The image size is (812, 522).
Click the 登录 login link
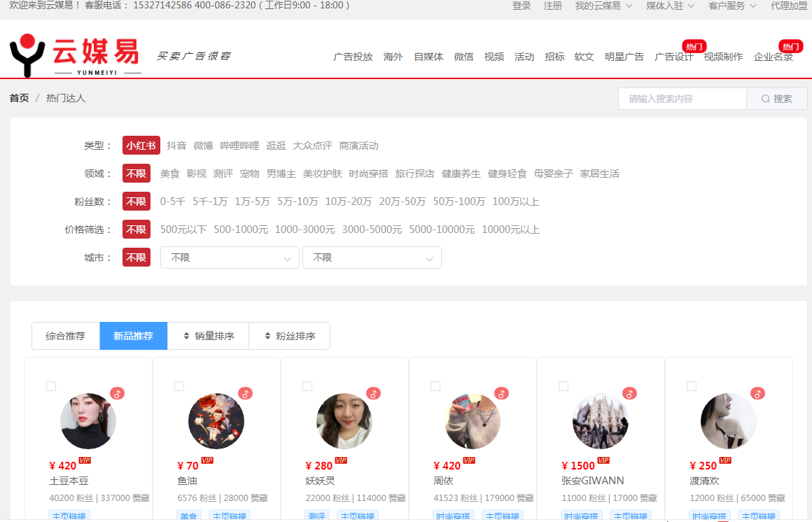tap(521, 6)
